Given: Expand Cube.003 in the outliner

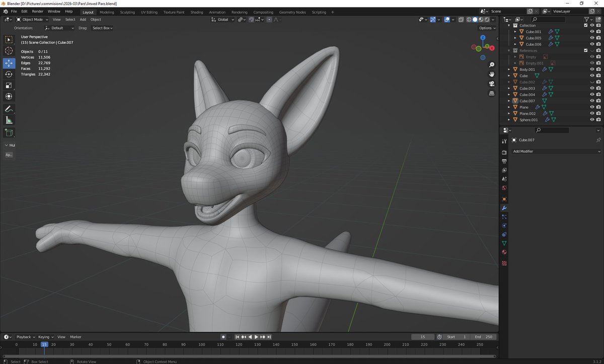Looking at the screenshot, I should [x=509, y=88].
